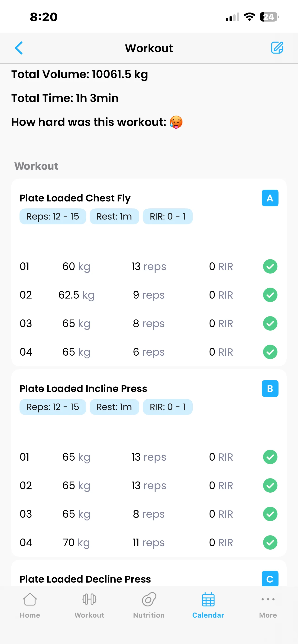Toggle checkmark for Chest Fly set 01
This screenshot has height=644, width=298.
point(270,267)
